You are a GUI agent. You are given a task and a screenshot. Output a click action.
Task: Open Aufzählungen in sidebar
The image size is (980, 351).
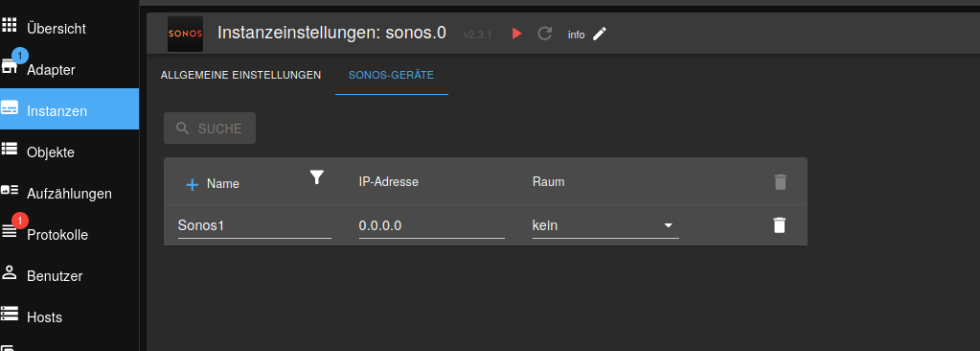pyautogui.click(x=69, y=194)
